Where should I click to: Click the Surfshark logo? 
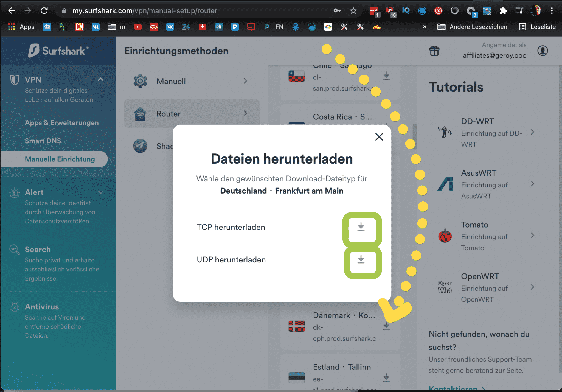tap(58, 51)
